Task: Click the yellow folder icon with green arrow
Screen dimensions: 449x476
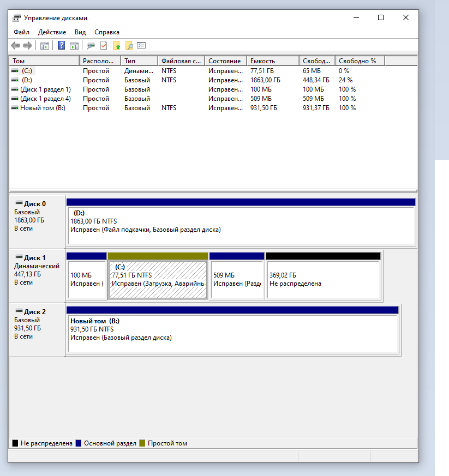Action: coord(117,46)
